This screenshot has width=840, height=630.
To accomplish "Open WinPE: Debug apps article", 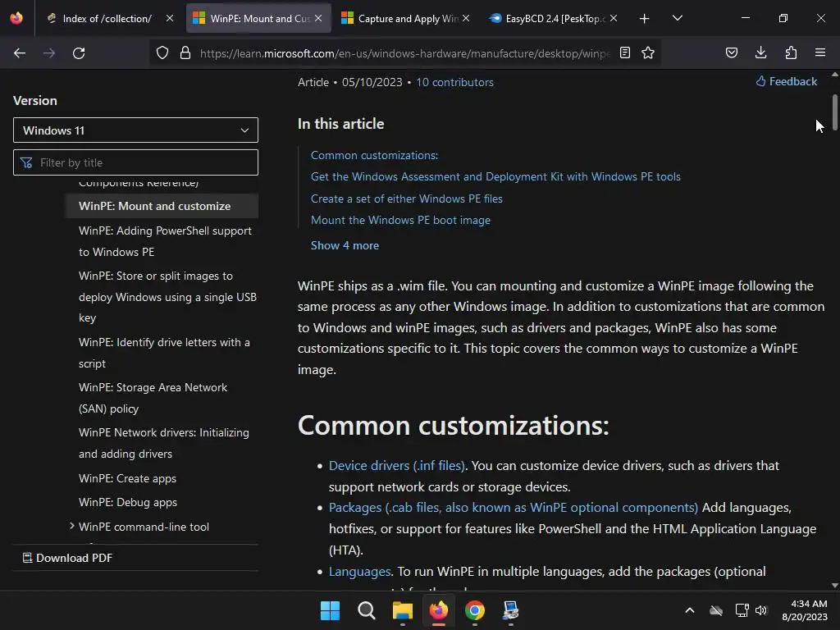I will (127, 502).
